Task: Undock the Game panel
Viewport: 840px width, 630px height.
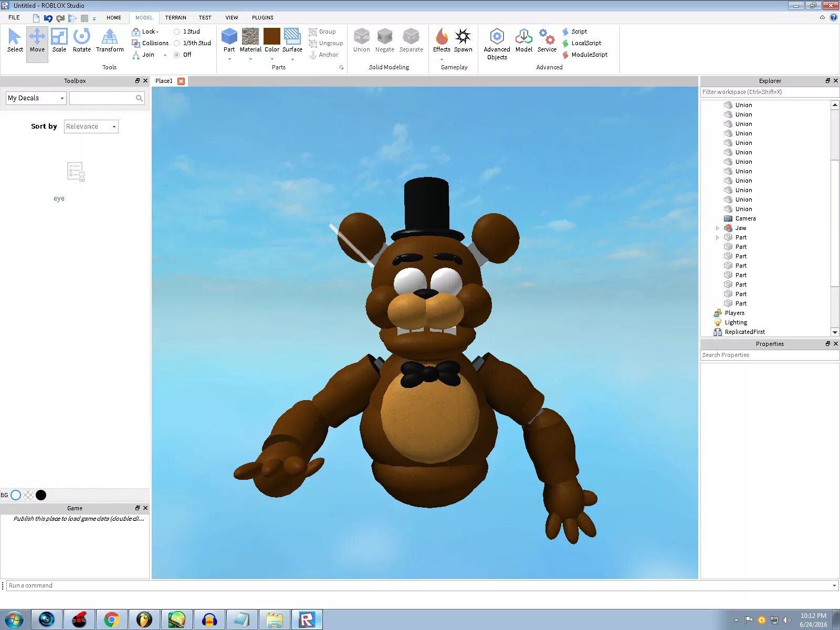Action: pos(138,508)
